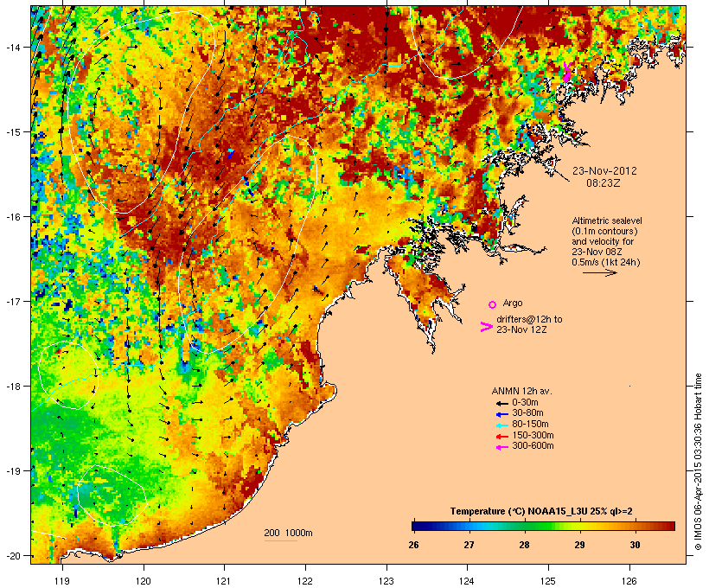Click the 0-30m depth label
The width and height of the screenshot is (709, 588).
525,403
